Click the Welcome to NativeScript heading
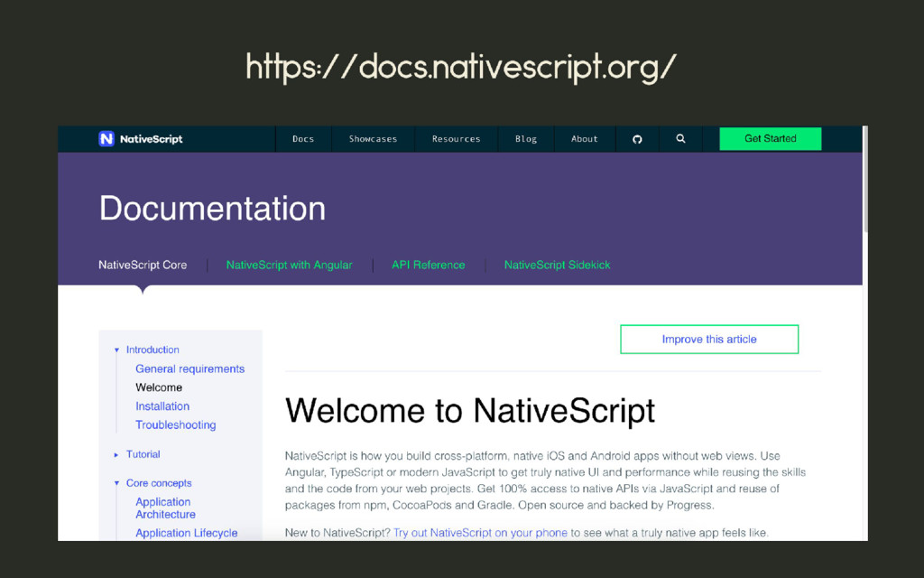Screen dimensions: 924x578 click(469, 410)
